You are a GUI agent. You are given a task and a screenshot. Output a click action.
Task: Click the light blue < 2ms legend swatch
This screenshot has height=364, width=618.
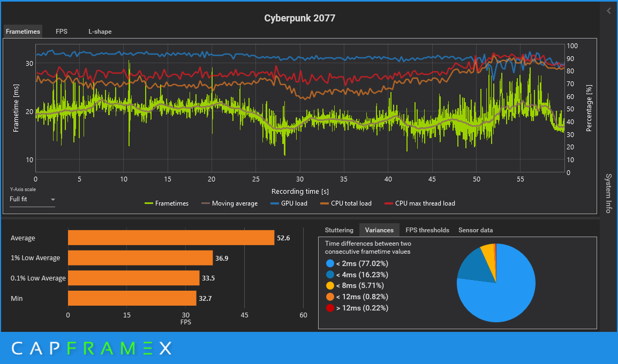[x=330, y=263]
